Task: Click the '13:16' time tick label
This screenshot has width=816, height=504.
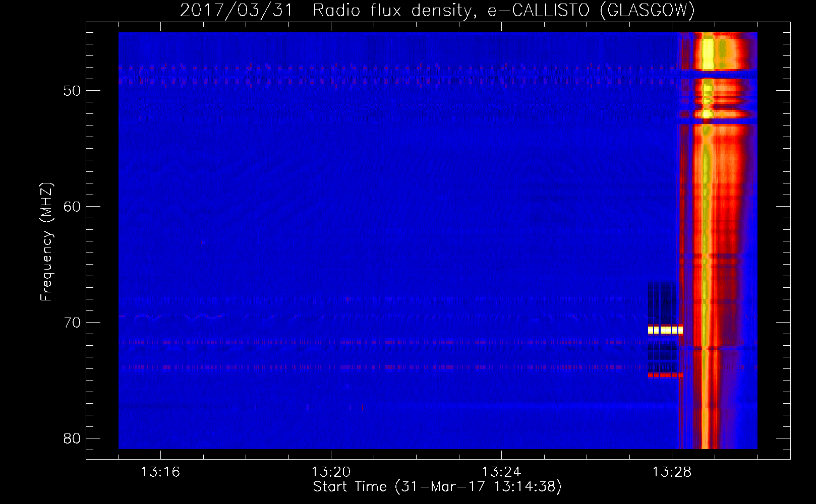Action: point(160,472)
